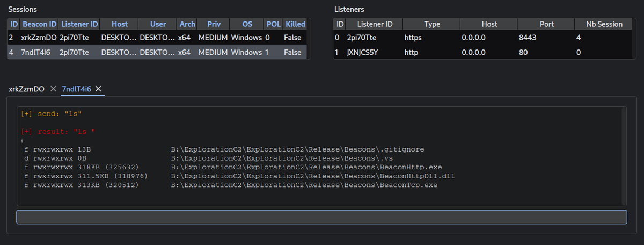The height and width of the screenshot is (245, 644).
Task: Close the 7ndlT4i6 tab
Action: [98, 89]
